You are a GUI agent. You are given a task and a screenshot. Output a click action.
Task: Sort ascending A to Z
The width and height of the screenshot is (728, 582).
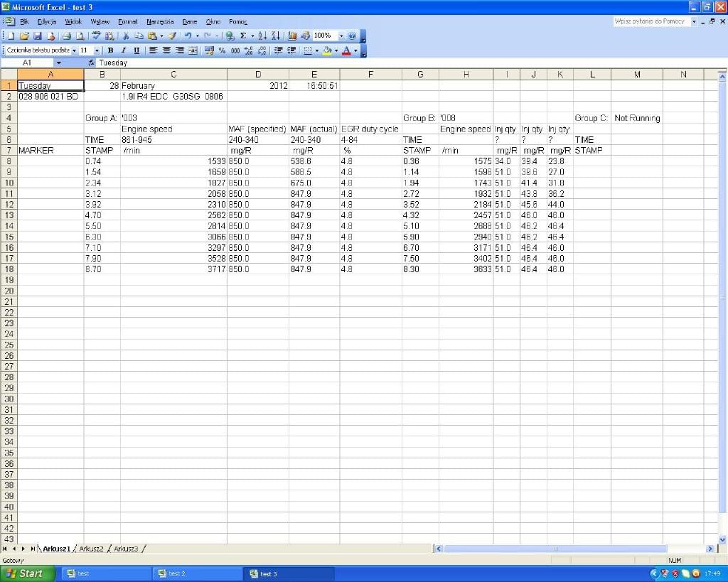262,36
